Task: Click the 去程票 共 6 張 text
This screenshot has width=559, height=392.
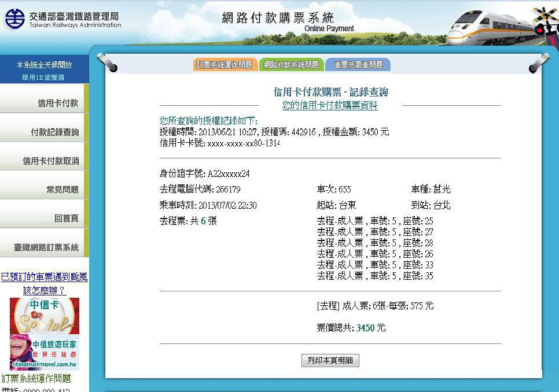Action: pos(188,221)
